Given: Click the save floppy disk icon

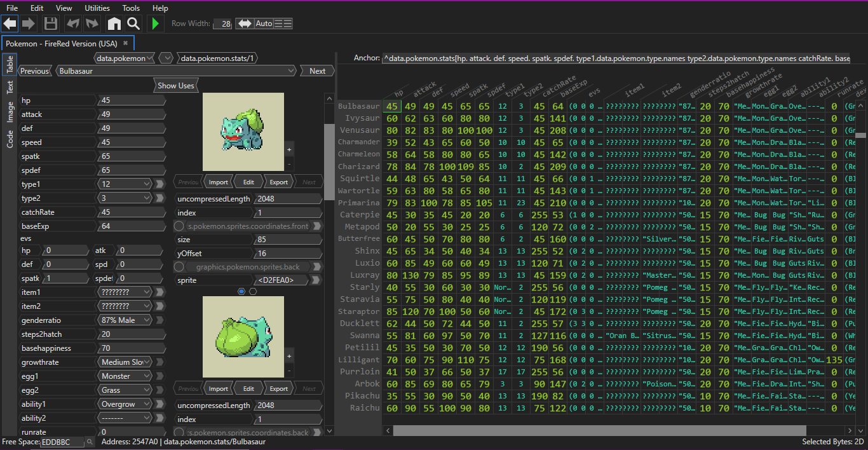Looking at the screenshot, I should pyautogui.click(x=51, y=24).
